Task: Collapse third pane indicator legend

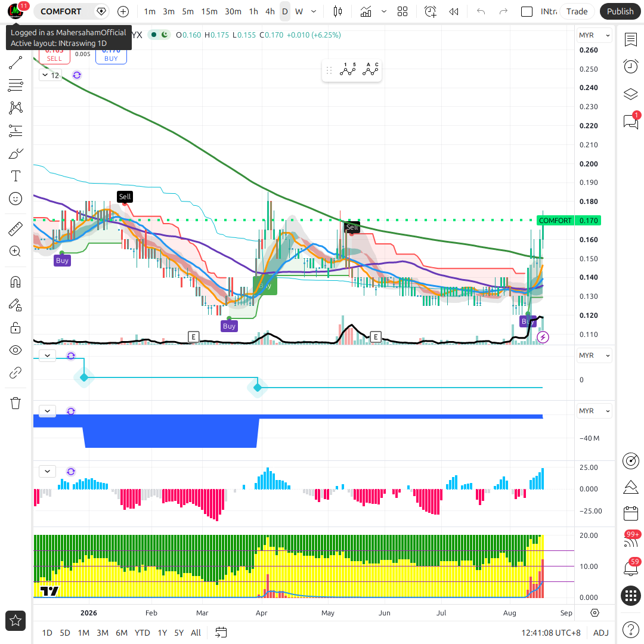Action: click(x=47, y=411)
